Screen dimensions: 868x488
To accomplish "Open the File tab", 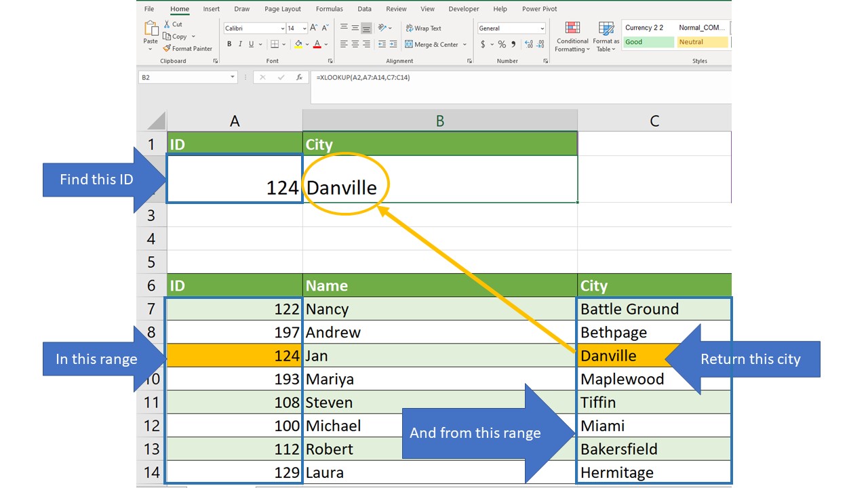I will (x=149, y=9).
